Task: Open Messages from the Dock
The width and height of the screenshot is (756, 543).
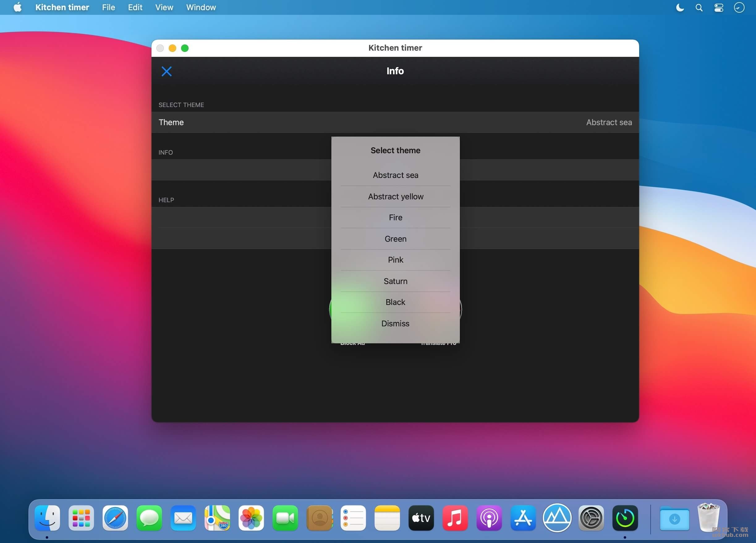Action: point(149,518)
